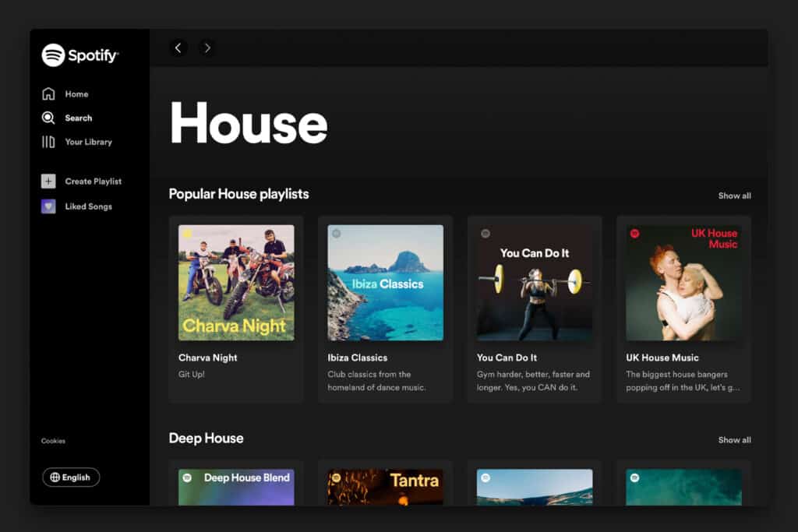Select Home in the sidebar
The width and height of the screenshot is (798, 532).
pyautogui.click(x=77, y=94)
